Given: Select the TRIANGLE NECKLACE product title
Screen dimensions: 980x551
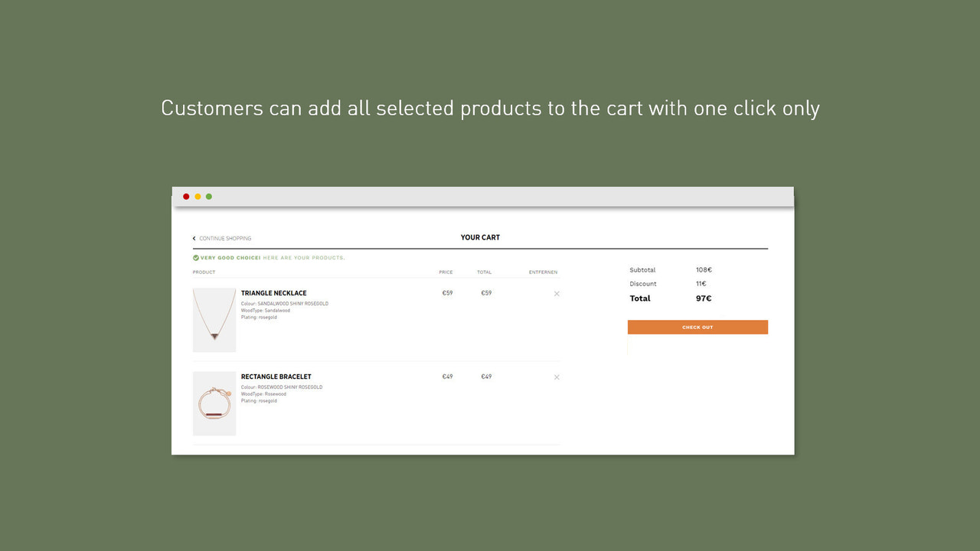Looking at the screenshot, I should coord(273,292).
